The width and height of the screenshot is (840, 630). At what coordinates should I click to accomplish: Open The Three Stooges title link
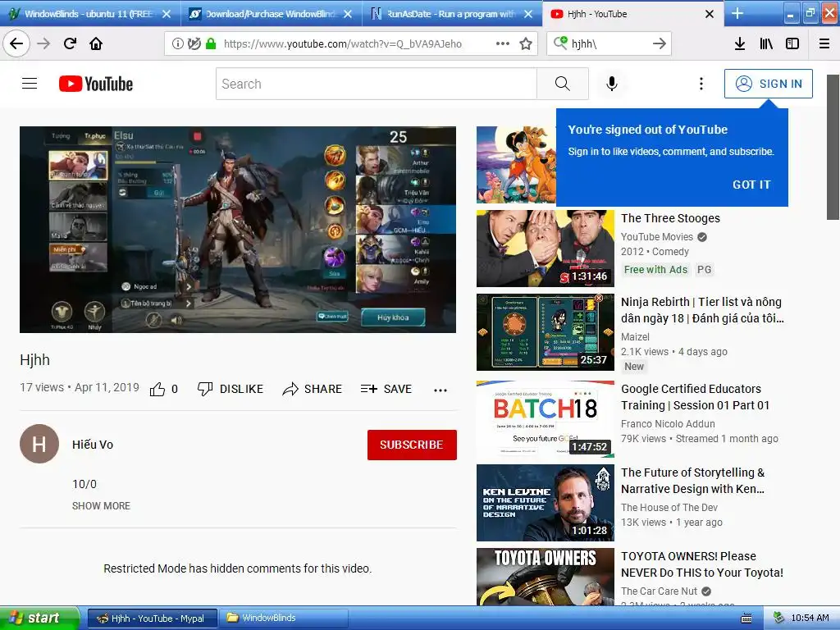tap(670, 218)
